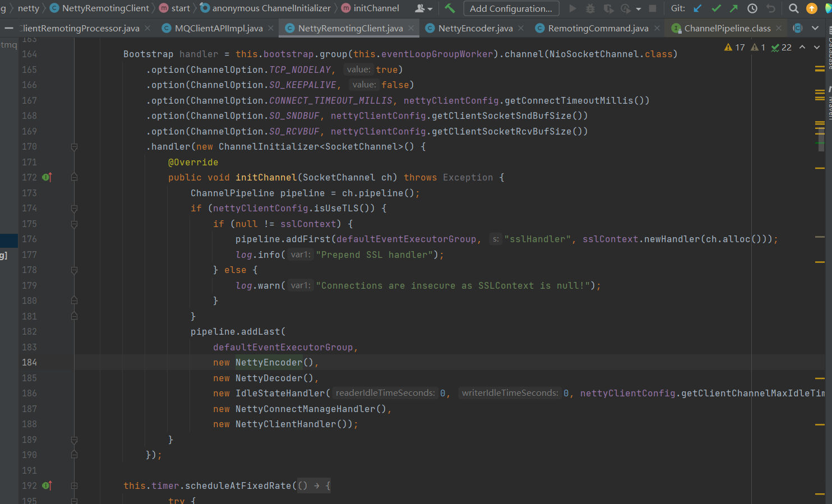Viewport: 832px width, 504px height.
Task: Switch to the MQClientAPIImpl.java tab
Action: coord(218,28)
